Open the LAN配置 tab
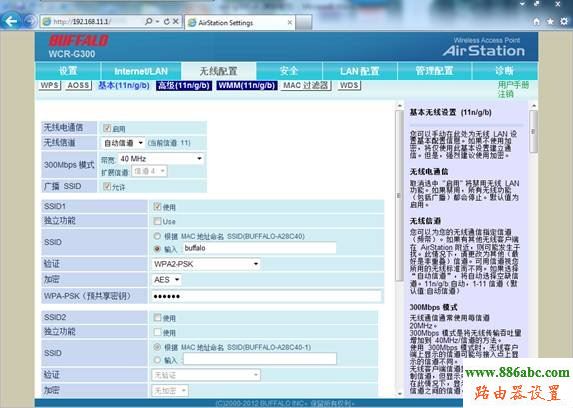 [x=360, y=71]
